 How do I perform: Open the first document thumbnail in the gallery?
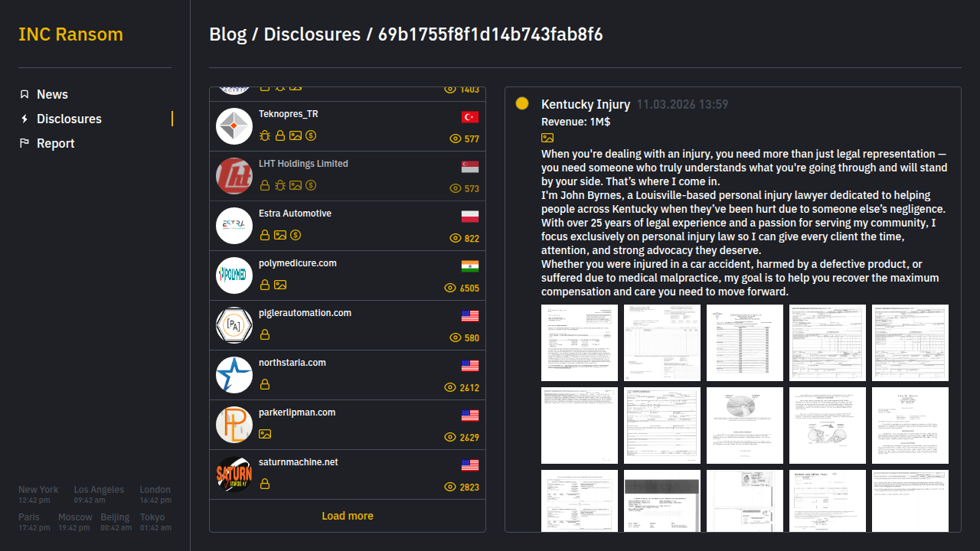[579, 343]
